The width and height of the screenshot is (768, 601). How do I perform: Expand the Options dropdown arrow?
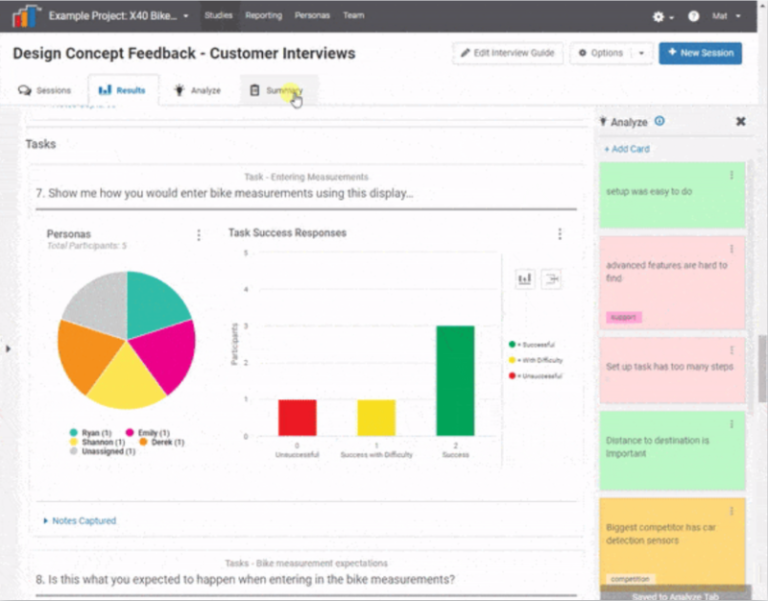[641, 53]
